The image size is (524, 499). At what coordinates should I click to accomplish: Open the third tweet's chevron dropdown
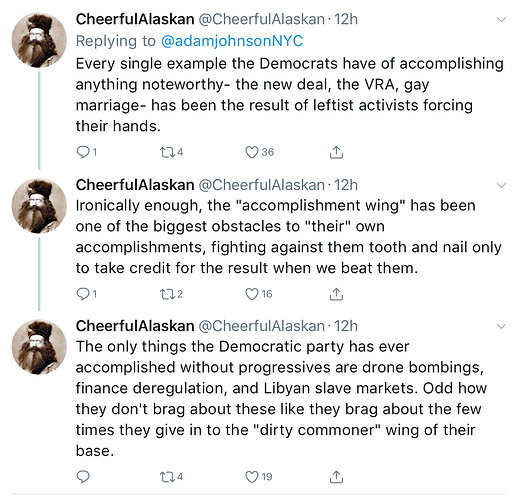[x=501, y=326]
